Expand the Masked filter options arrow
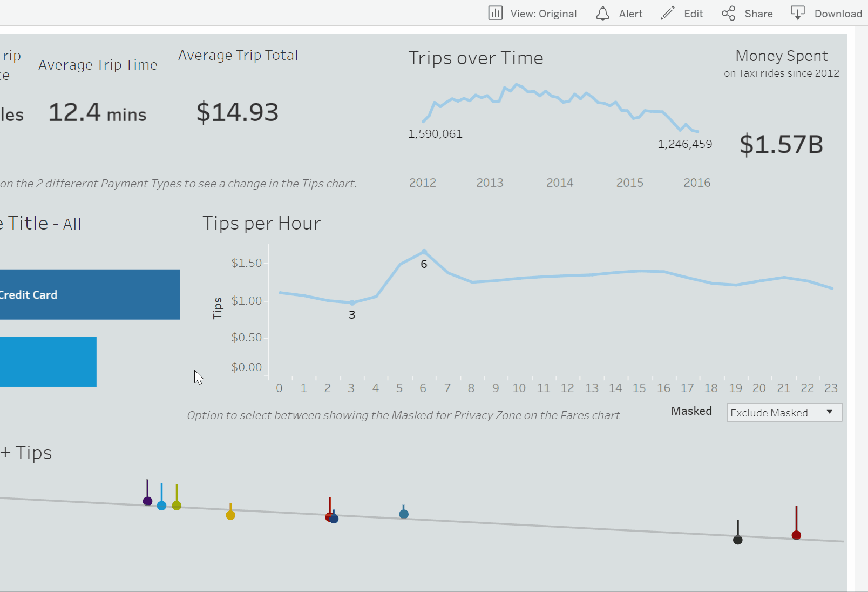Viewport: 868px width, 592px height. click(x=829, y=412)
